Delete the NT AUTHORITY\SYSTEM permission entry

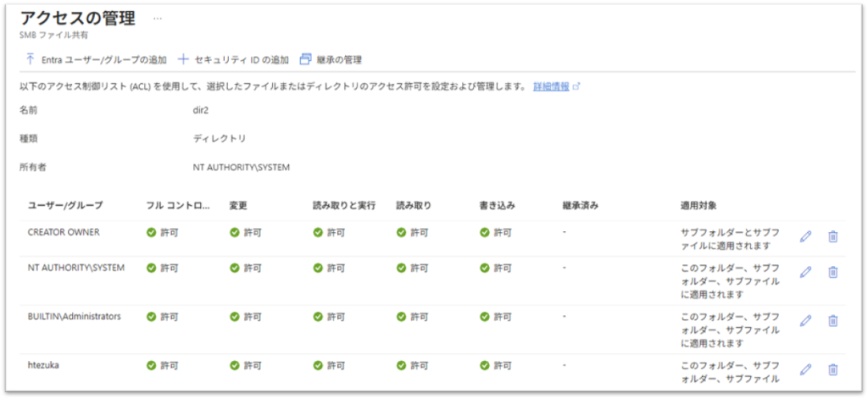click(x=832, y=272)
